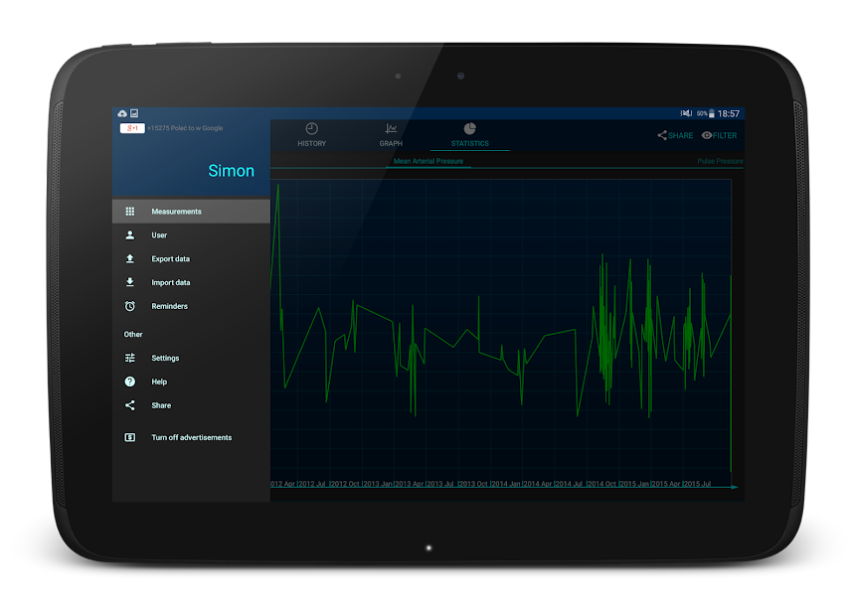Viewport: 855px width, 616px height.
Task: Switch to the Pulse Pressure sub-tab
Action: coord(720,161)
